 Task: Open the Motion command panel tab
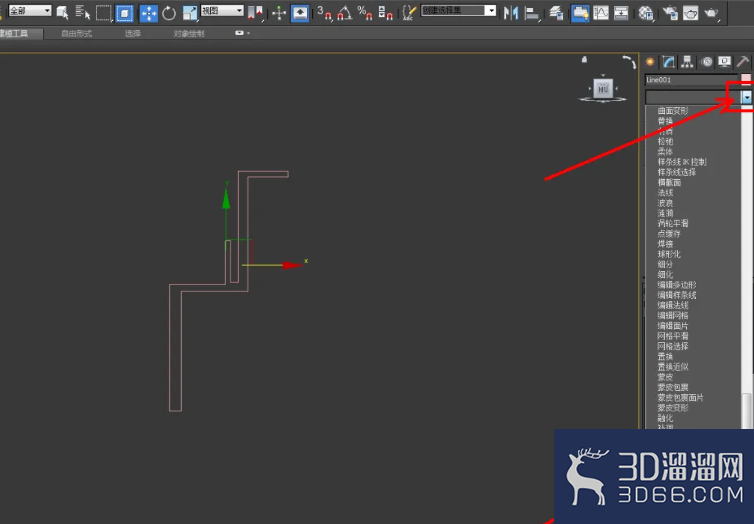pos(706,62)
